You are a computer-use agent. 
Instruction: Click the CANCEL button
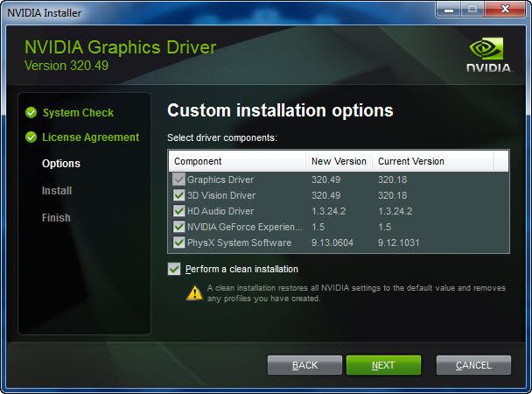coord(473,365)
